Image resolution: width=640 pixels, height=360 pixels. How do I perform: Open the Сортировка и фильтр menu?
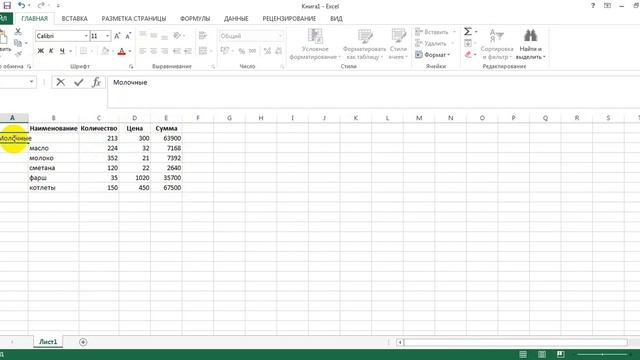point(497,44)
